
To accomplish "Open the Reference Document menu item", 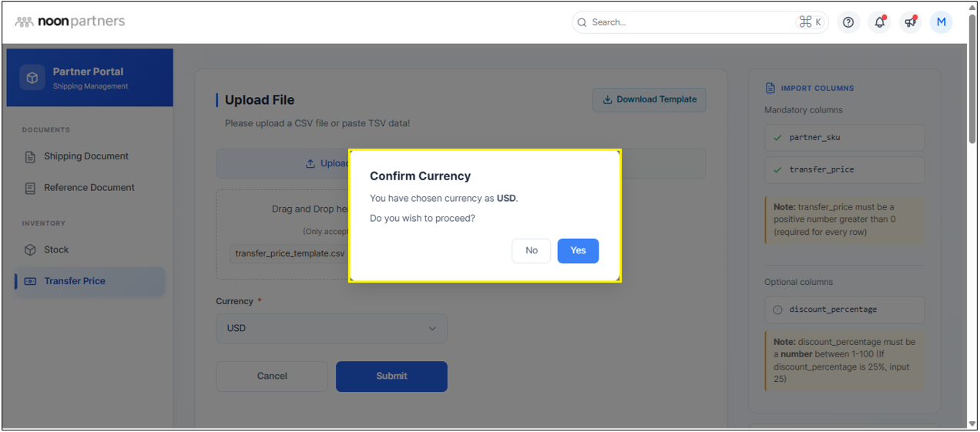I will (x=89, y=188).
